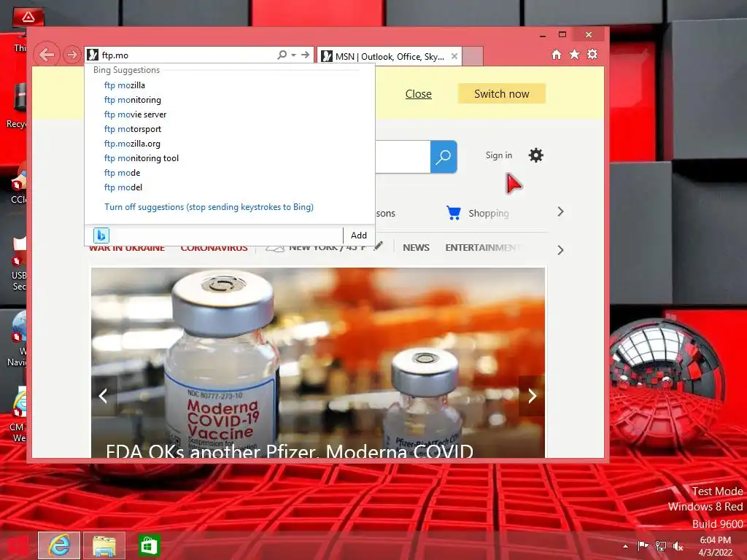Pick the 'ftp motorsport' suggestion
747x560 pixels.
(x=133, y=129)
